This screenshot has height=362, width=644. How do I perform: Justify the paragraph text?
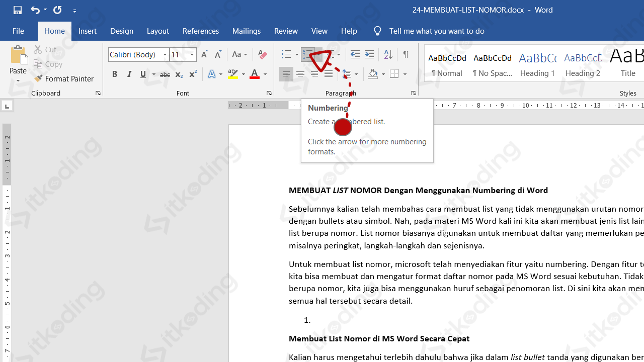tap(329, 74)
